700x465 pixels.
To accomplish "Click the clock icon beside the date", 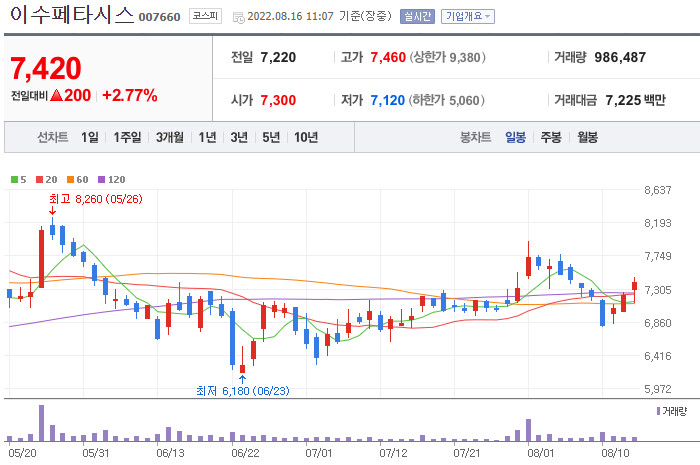I will pyautogui.click(x=239, y=17).
